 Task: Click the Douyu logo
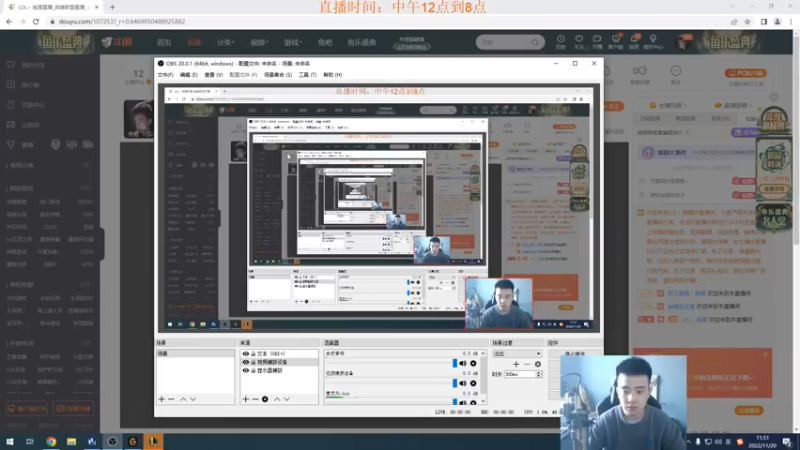point(117,42)
